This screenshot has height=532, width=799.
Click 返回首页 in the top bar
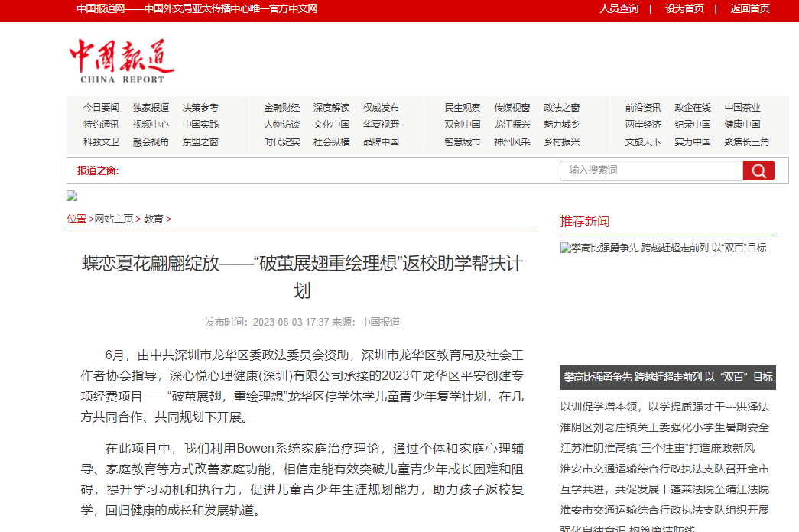tap(749, 8)
